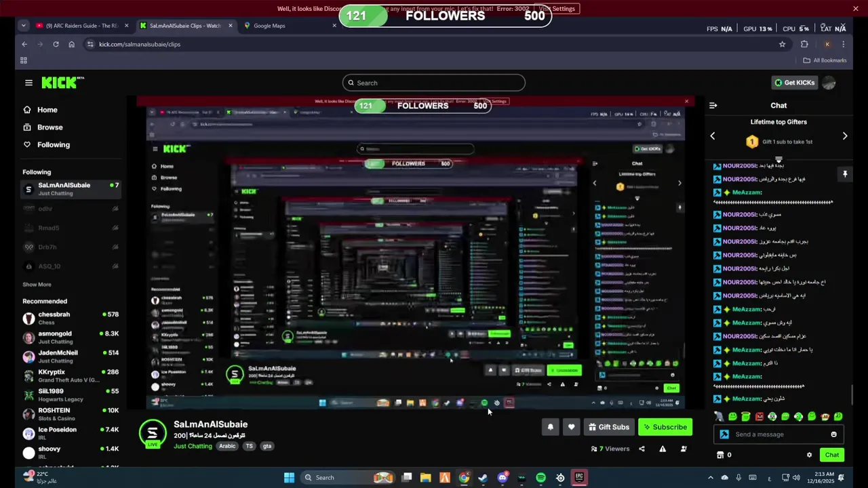Image resolution: width=868 pixels, height=488 pixels.
Task: Open chat settings gear
Action: (809, 455)
